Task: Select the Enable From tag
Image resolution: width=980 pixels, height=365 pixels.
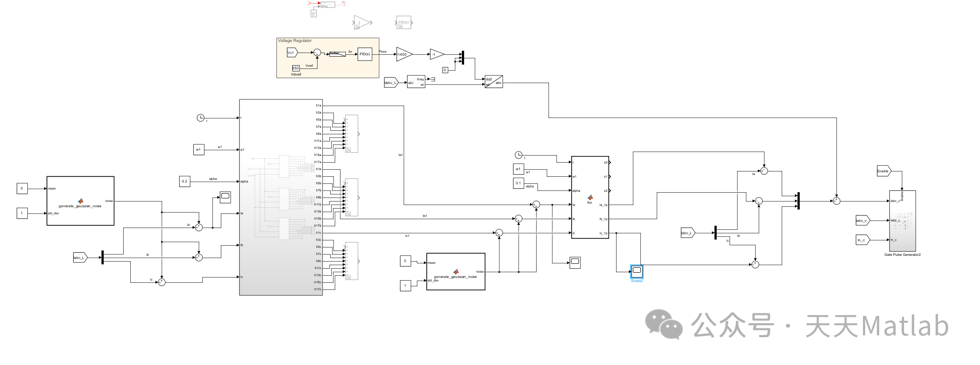Action: click(884, 171)
